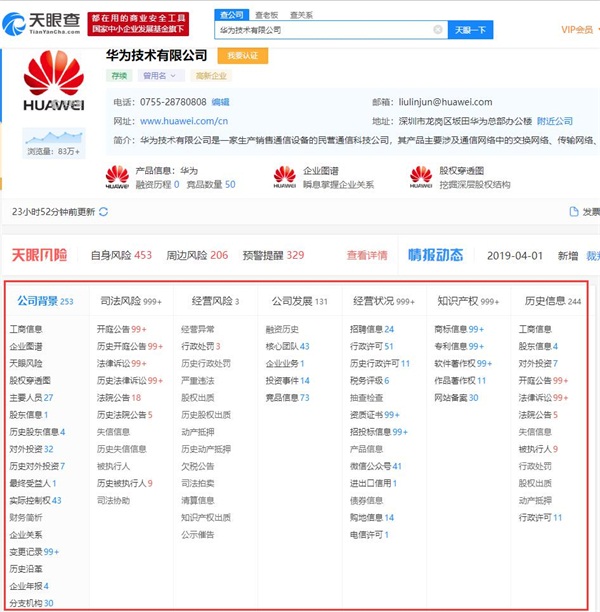
Task: Open 被执行人 9 under 历史信息
Action: (538, 449)
